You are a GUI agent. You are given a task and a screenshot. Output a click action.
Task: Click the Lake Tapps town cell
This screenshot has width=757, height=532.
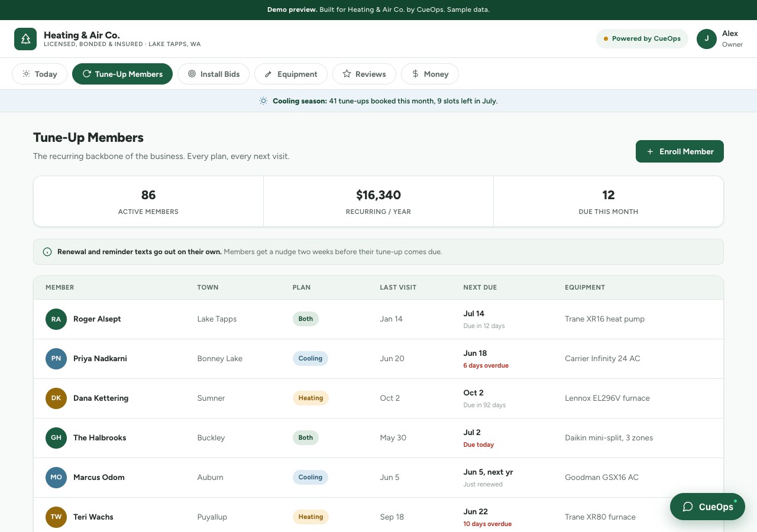(x=217, y=319)
